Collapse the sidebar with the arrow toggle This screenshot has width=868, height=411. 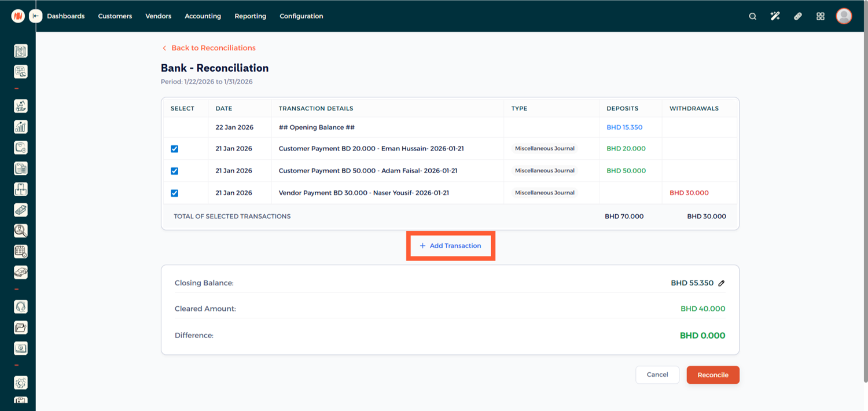point(36,16)
